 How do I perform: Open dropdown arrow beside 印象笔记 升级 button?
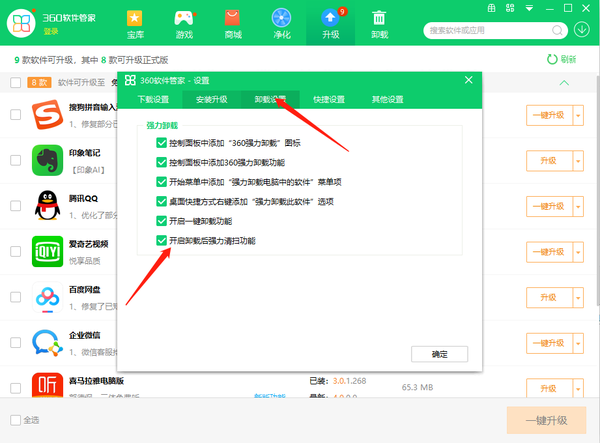577,161
